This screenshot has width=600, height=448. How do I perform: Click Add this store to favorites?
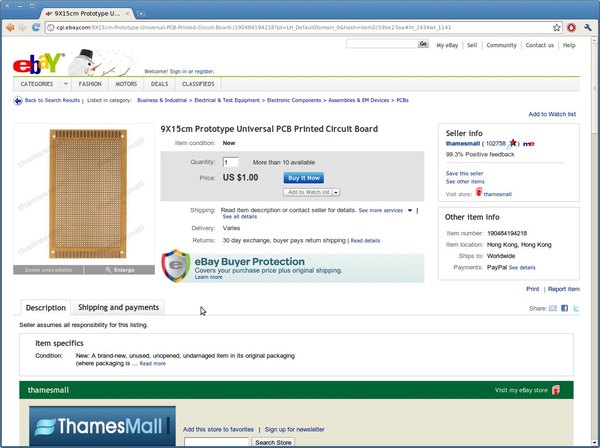pyautogui.click(x=218, y=429)
